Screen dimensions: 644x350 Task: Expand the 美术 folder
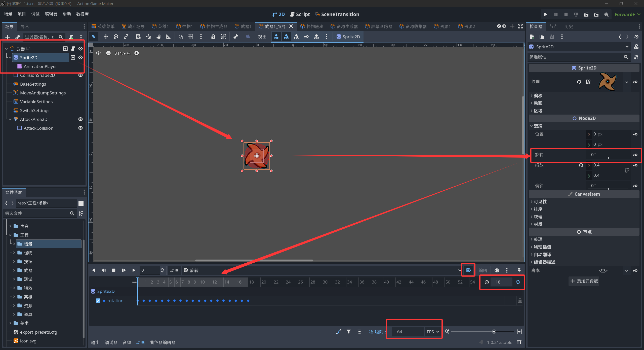click(x=10, y=323)
